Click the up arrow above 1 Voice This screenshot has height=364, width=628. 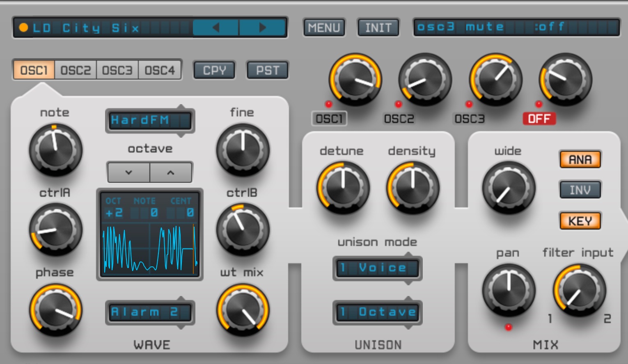point(408,255)
